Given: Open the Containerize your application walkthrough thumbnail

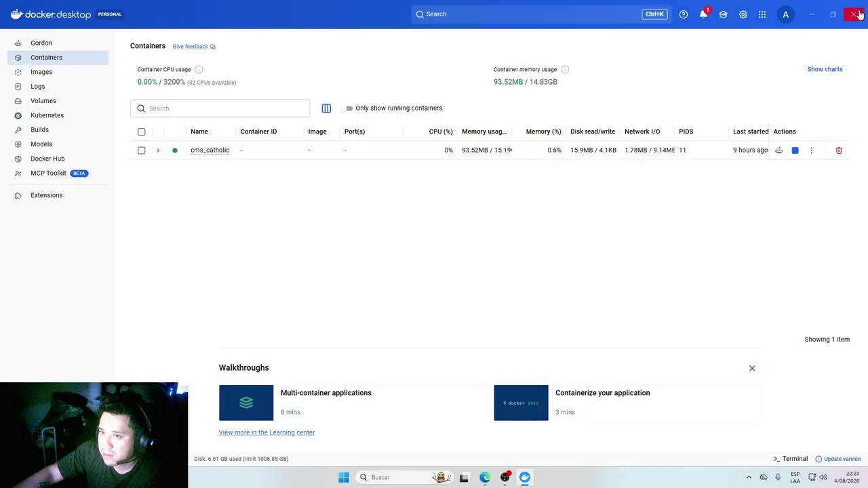Looking at the screenshot, I should [x=521, y=403].
